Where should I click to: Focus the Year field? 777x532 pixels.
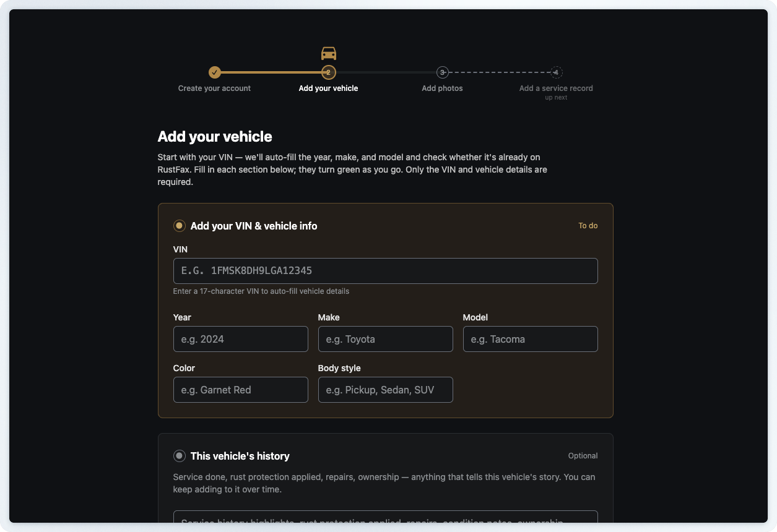point(240,339)
